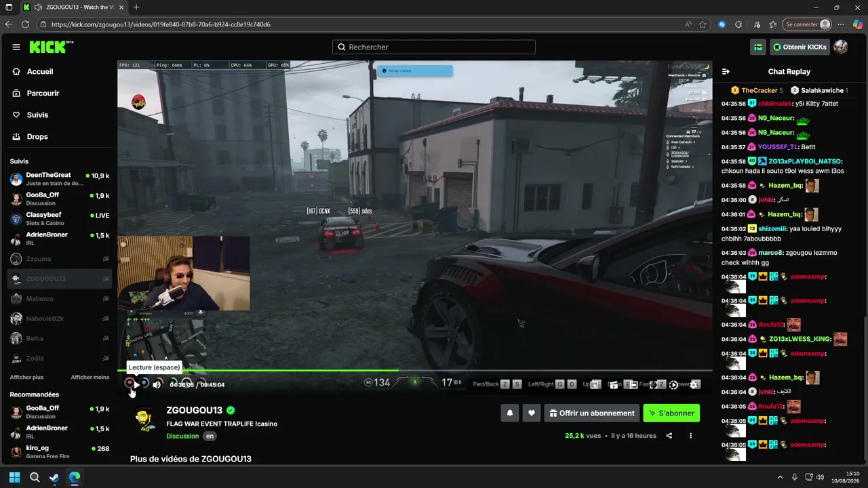
Task: Open Steam from the taskbar
Action: [x=54, y=477]
